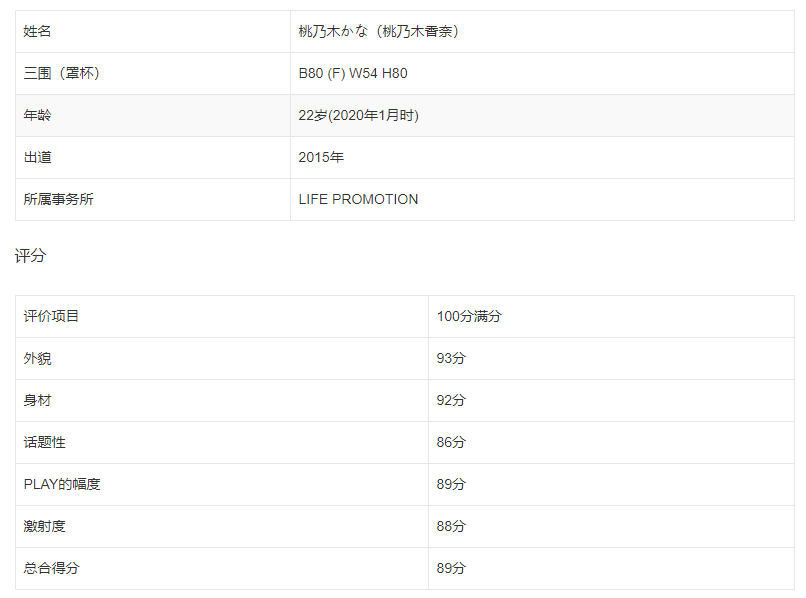Click the 年龄 label cell

[x=38, y=115]
